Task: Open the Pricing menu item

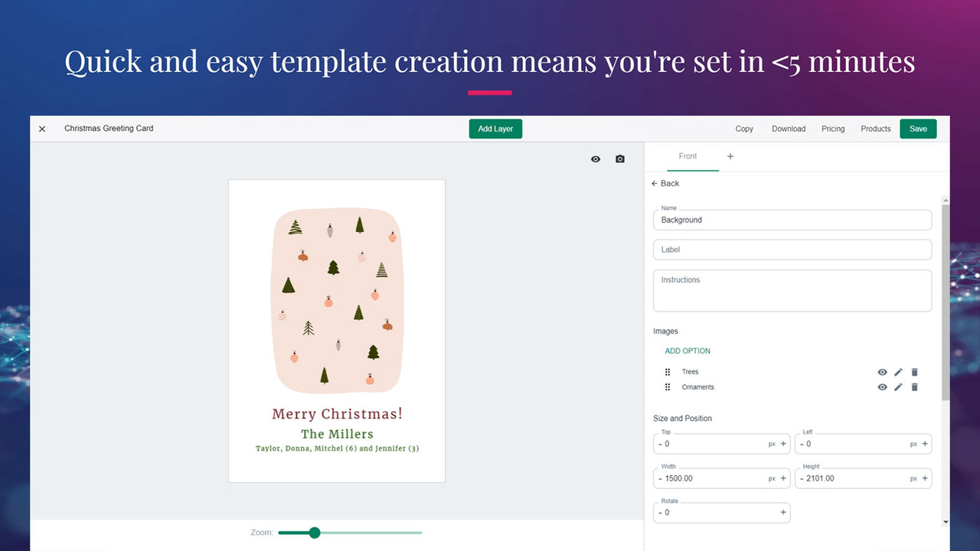Action: [x=833, y=129]
